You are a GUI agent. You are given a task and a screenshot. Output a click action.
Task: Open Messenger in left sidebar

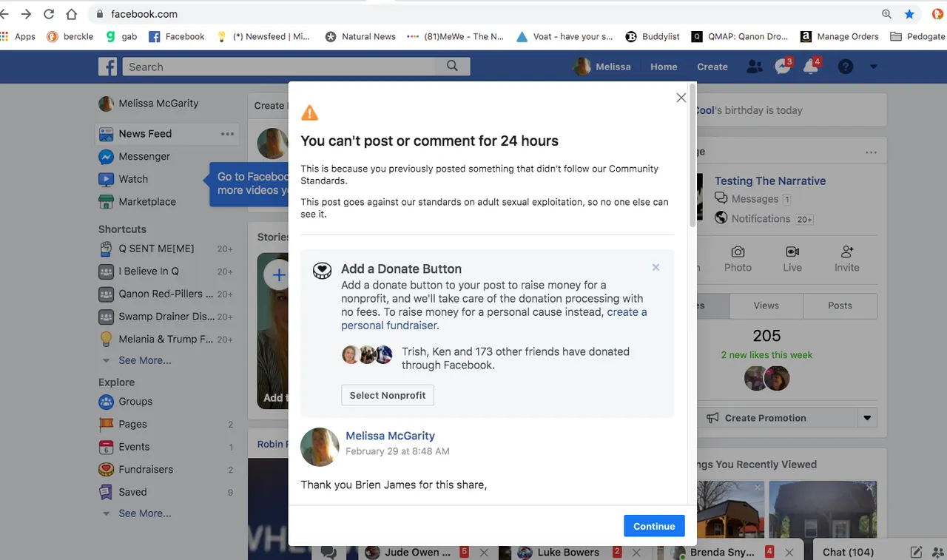[135, 156]
